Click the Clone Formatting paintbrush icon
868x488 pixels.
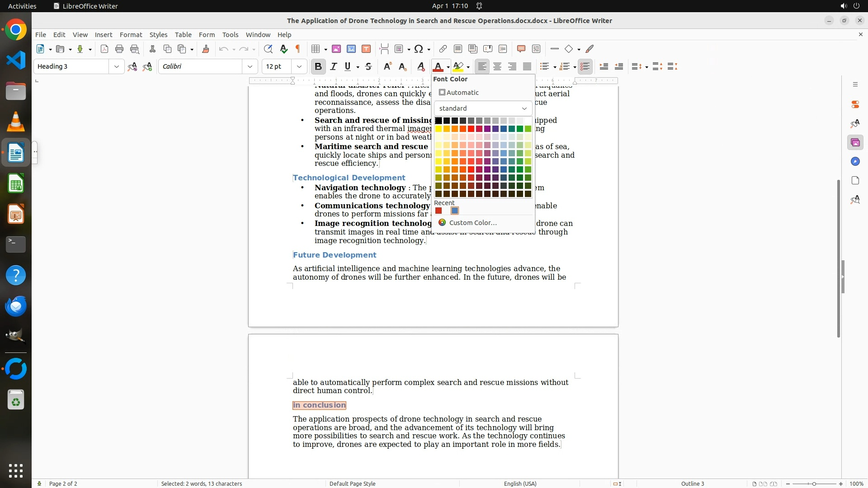(206, 49)
